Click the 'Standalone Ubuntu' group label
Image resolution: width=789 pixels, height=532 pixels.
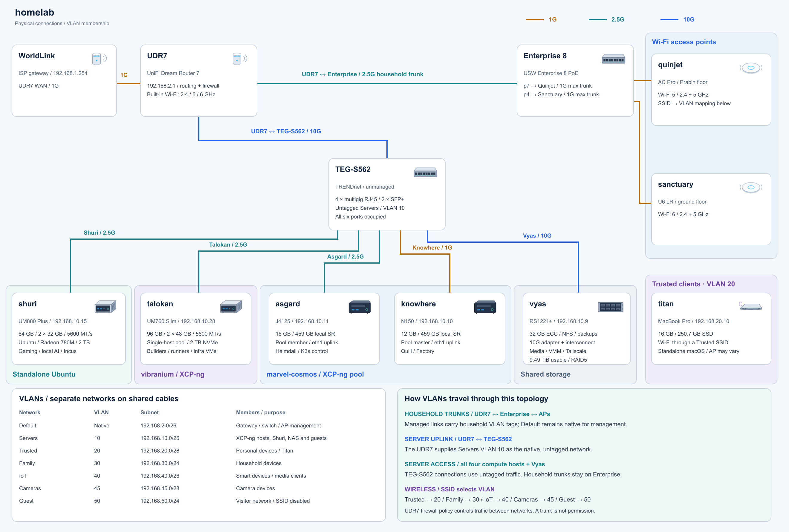(x=44, y=374)
